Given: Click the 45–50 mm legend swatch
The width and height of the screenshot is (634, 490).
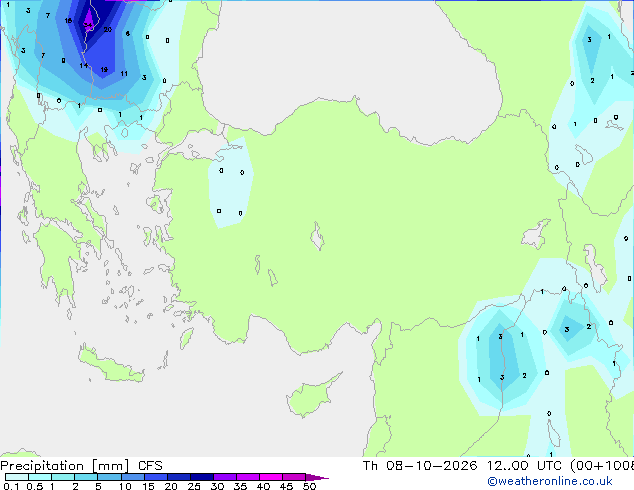Looking at the screenshot, I should click(294, 477).
